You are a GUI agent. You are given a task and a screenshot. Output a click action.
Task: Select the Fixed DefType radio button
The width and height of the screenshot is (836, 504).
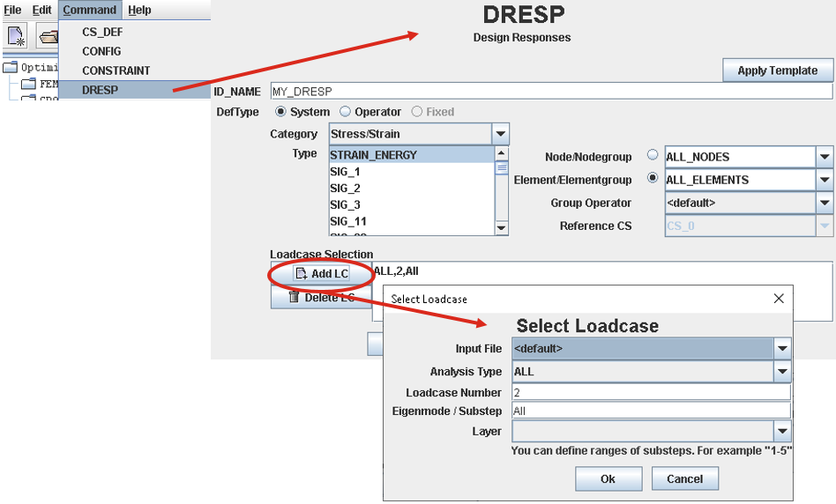pos(417,111)
